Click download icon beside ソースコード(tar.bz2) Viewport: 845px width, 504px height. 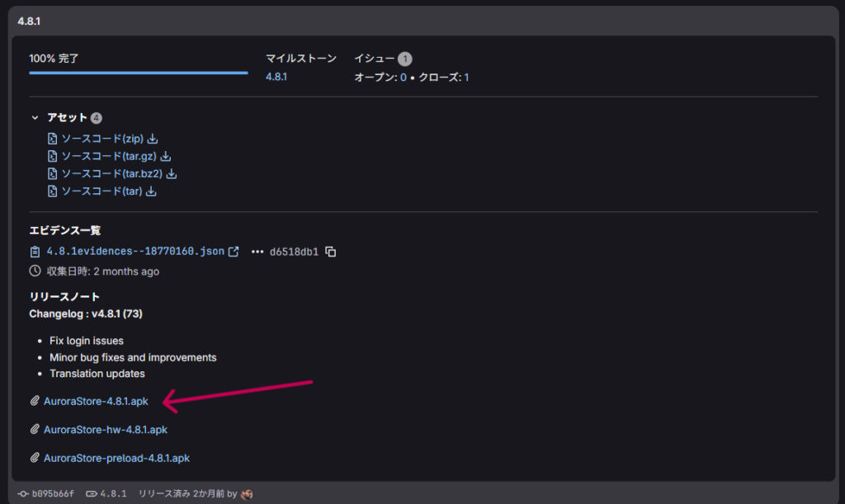[172, 174]
